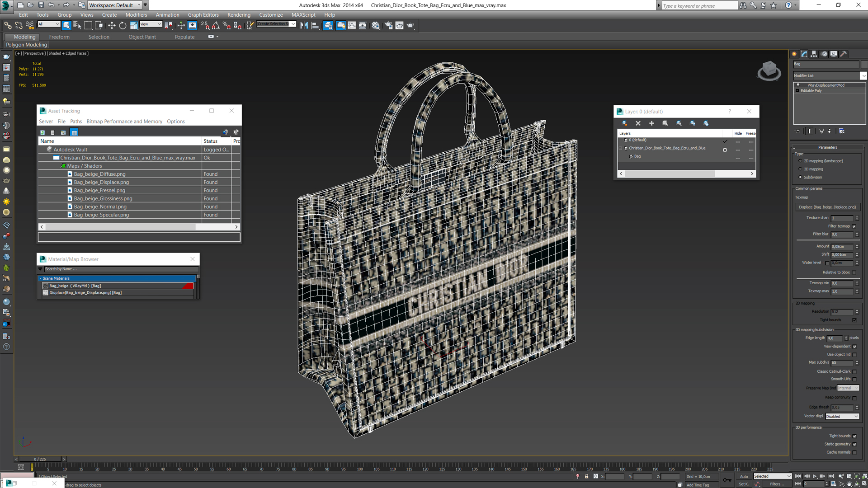This screenshot has height=488, width=868.
Task: Open the Vector displ Disabled dropdown
Action: point(842,416)
